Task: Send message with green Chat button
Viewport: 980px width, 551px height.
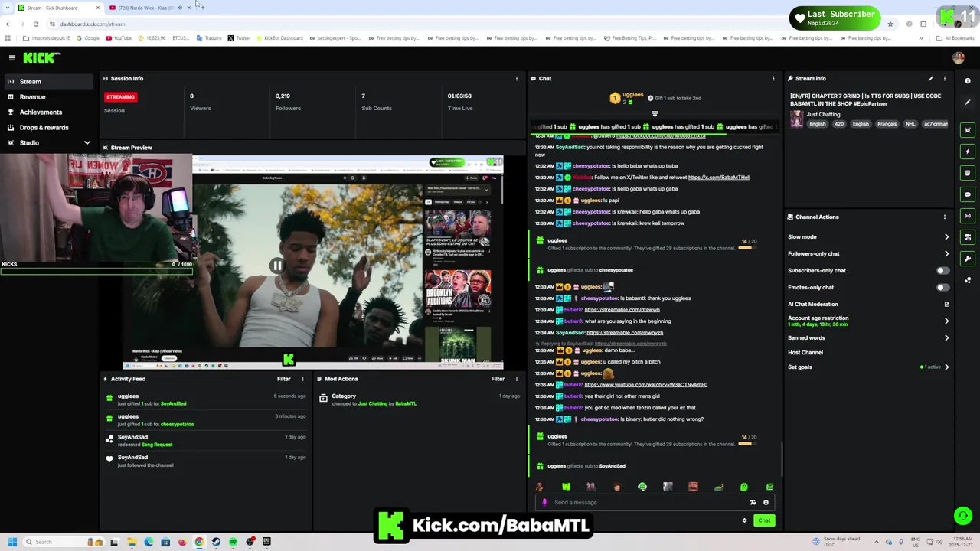Action: coord(764,520)
